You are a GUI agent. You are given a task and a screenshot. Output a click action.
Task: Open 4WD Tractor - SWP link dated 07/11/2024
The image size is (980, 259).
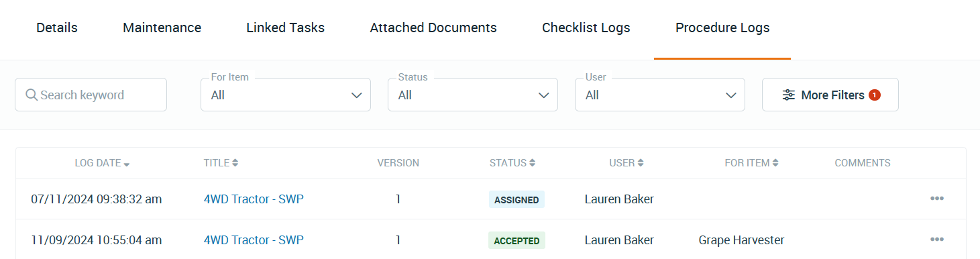(x=254, y=199)
